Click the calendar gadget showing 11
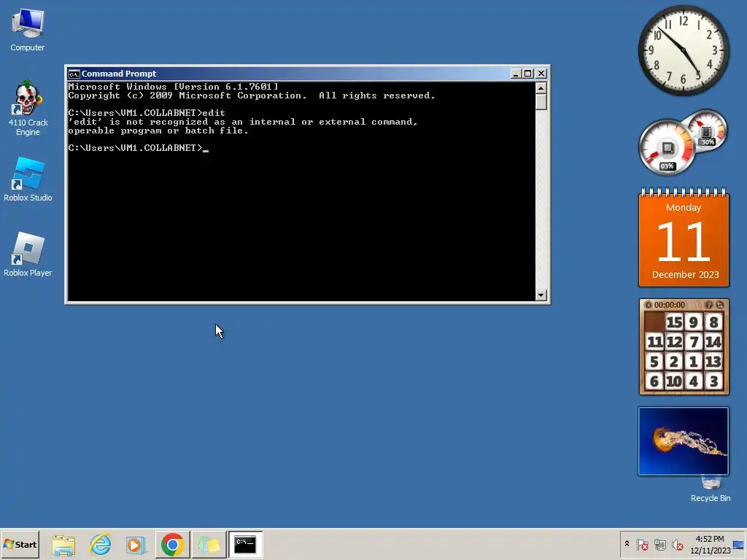 coord(684,238)
